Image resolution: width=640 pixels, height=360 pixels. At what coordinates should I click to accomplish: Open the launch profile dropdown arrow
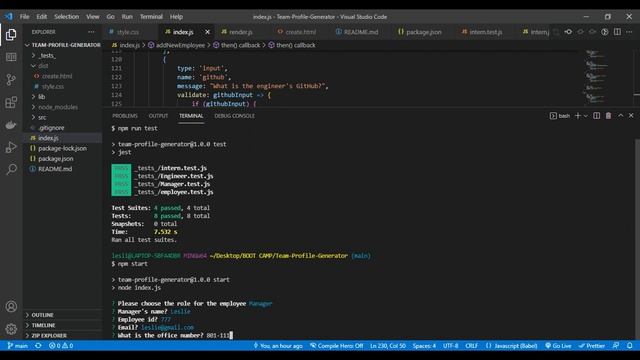coord(586,116)
